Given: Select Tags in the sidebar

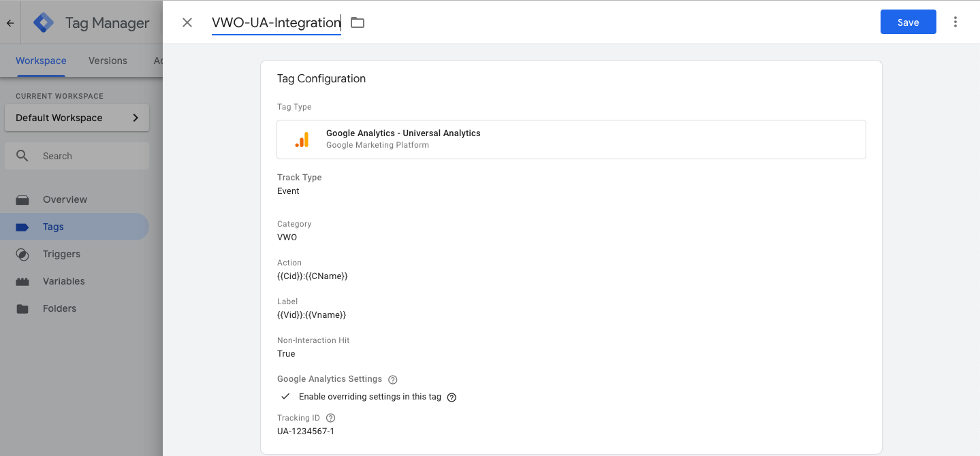Looking at the screenshot, I should click(x=74, y=227).
